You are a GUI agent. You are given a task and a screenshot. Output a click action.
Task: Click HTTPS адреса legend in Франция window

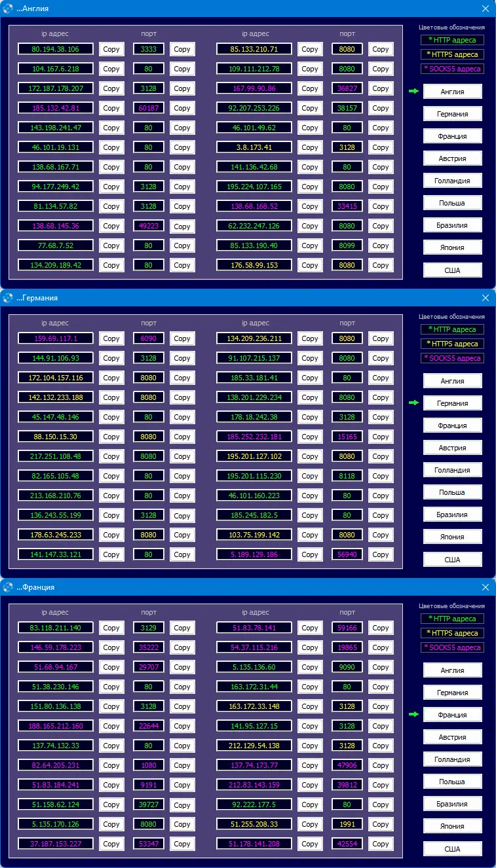[452, 633]
